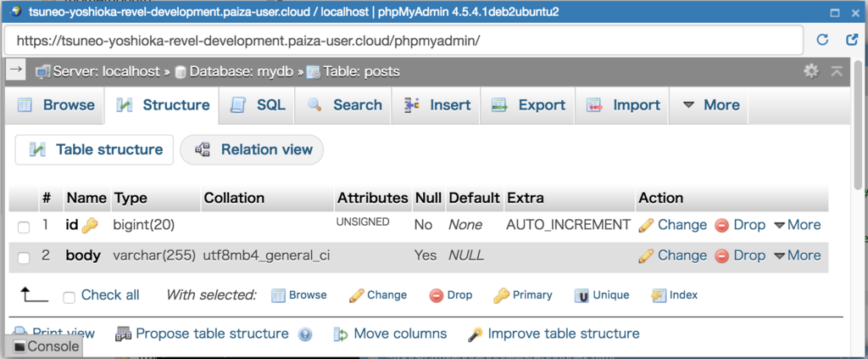868x359 pixels.
Task: Click the Search tab magnifier icon
Action: click(314, 104)
